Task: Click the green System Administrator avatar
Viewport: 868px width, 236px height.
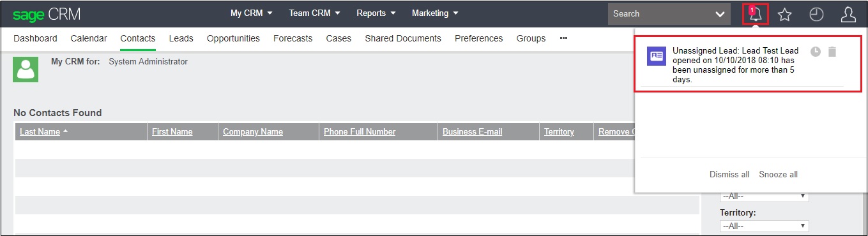Action: click(26, 69)
